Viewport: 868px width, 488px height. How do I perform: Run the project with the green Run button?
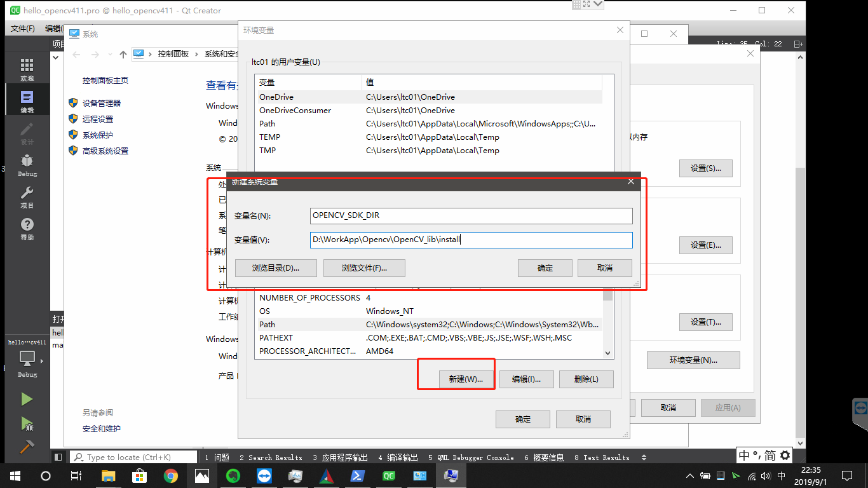(27, 398)
